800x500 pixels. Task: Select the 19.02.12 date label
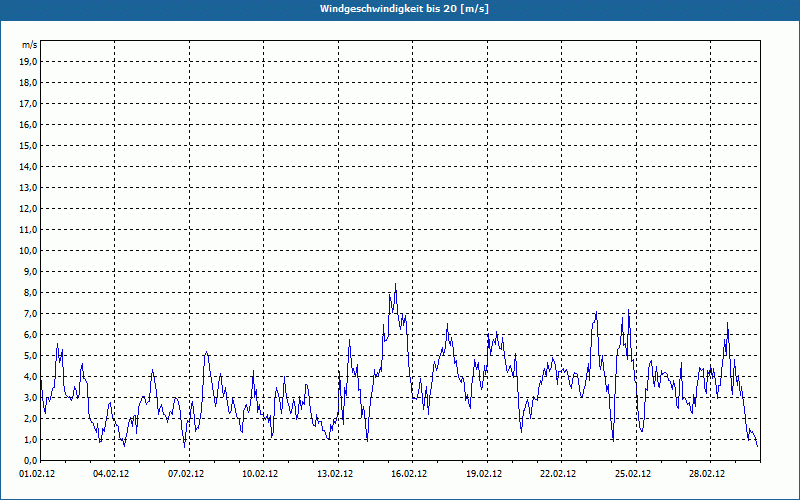(484, 474)
